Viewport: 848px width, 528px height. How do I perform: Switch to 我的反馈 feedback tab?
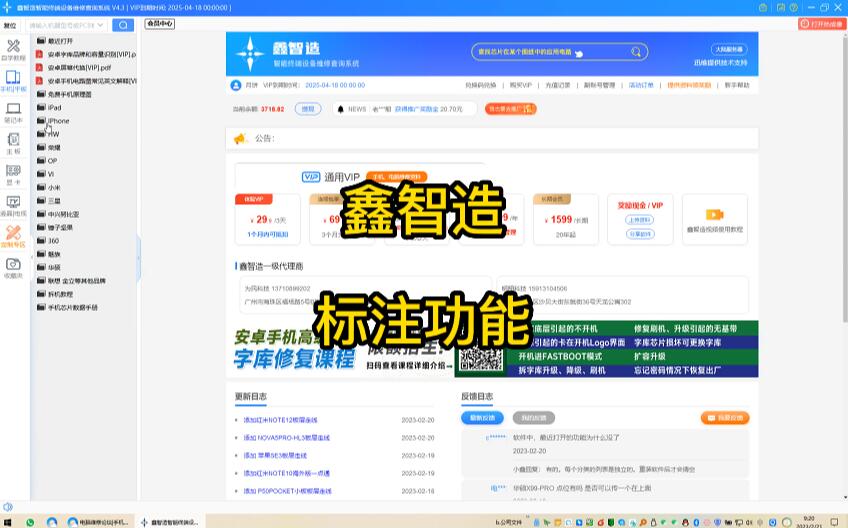[532, 418]
